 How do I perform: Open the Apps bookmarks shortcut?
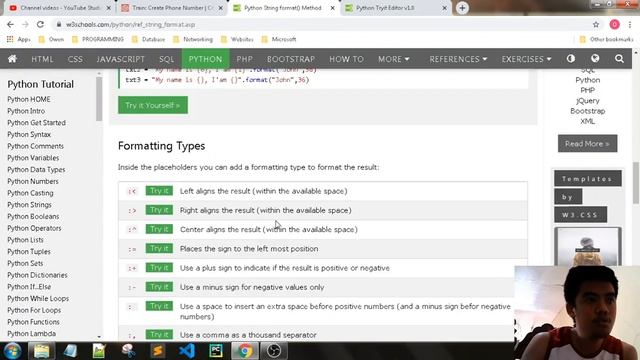tap(19, 40)
